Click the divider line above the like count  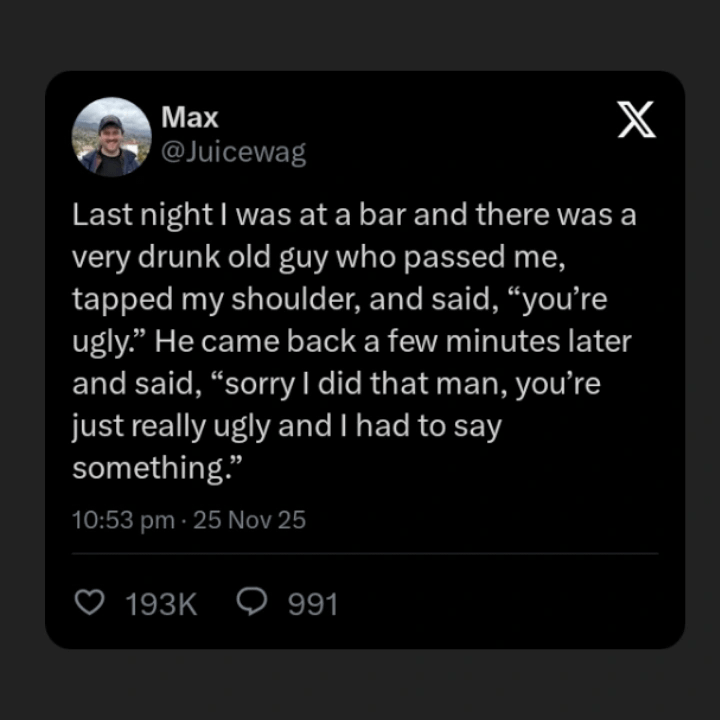tap(365, 553)
